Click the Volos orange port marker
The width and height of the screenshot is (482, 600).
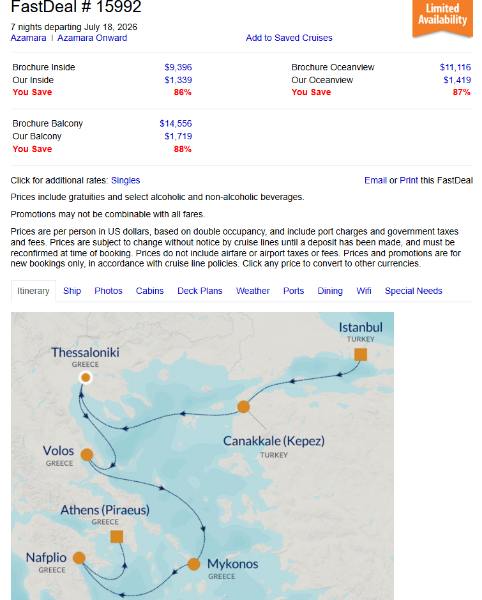(x=87, y=455)
